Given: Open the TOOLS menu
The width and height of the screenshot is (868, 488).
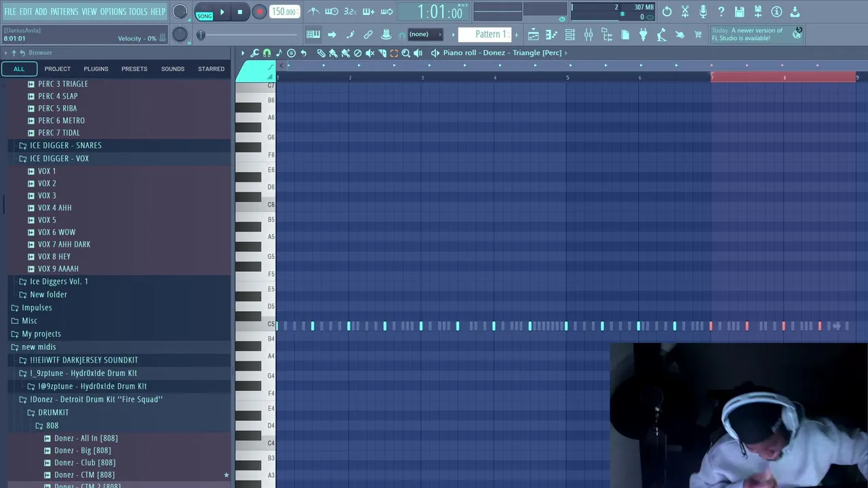Looking at the screenshot, I should (x=138, y=12).
